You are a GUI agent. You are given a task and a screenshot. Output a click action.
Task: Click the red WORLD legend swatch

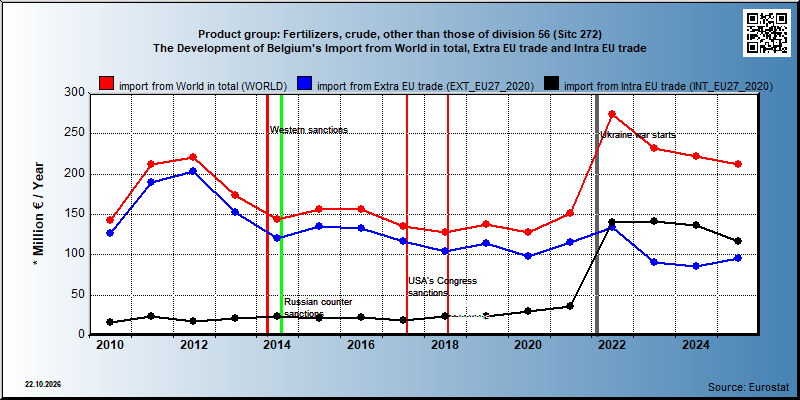click(x=107, y=84)
